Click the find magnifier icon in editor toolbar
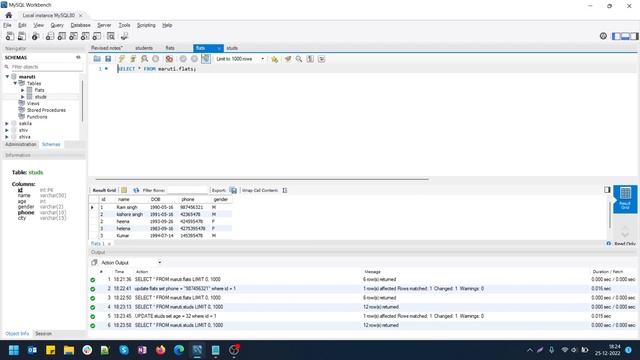Image resolution: width=640 pixels, height=360 pixels. point(299,59)
